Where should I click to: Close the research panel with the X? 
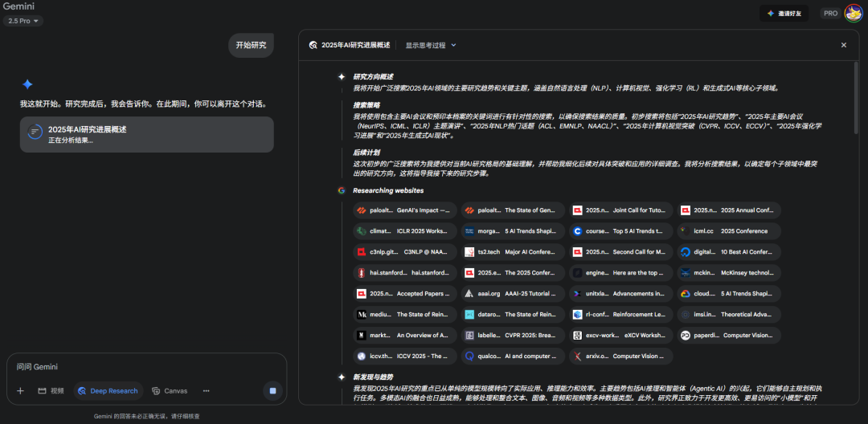pyautogui.click(x=844, y=45)
